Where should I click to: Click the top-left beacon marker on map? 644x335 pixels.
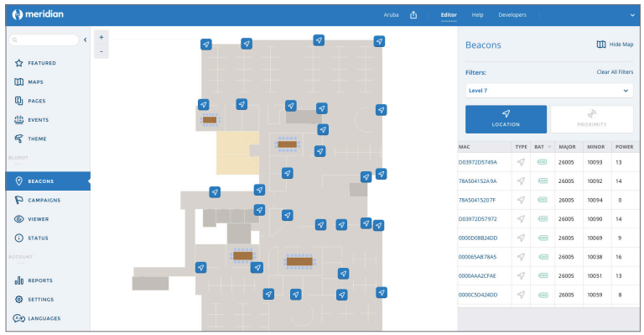[x=206, y=44]
